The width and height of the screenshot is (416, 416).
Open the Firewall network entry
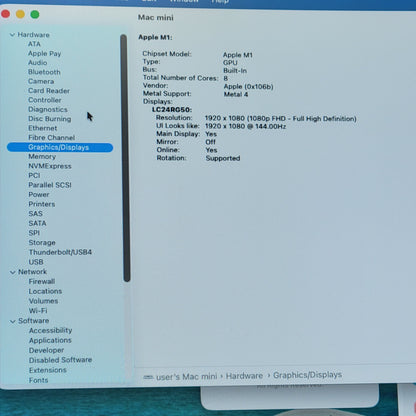click(x=42, y=282)
